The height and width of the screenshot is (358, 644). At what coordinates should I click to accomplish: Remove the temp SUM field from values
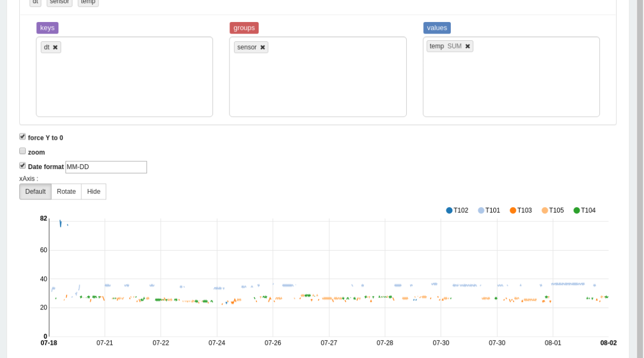tap(467, 46)
